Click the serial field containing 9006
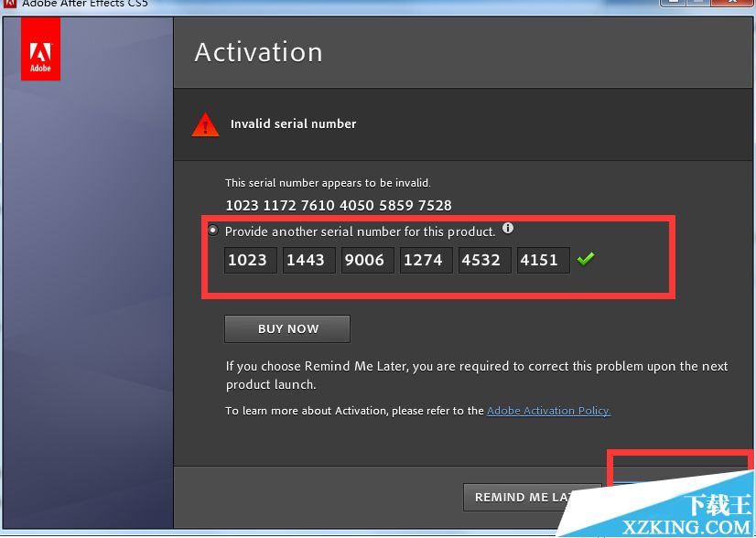 pos(368,261)
